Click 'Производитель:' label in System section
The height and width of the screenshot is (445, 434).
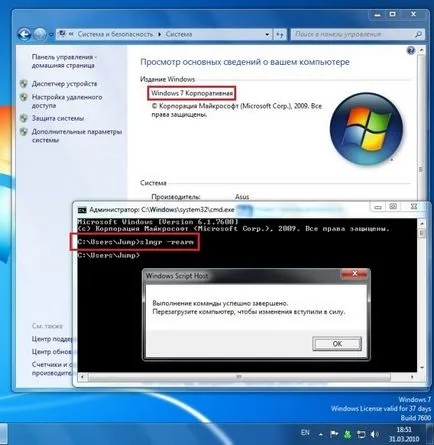coord(176,197)
